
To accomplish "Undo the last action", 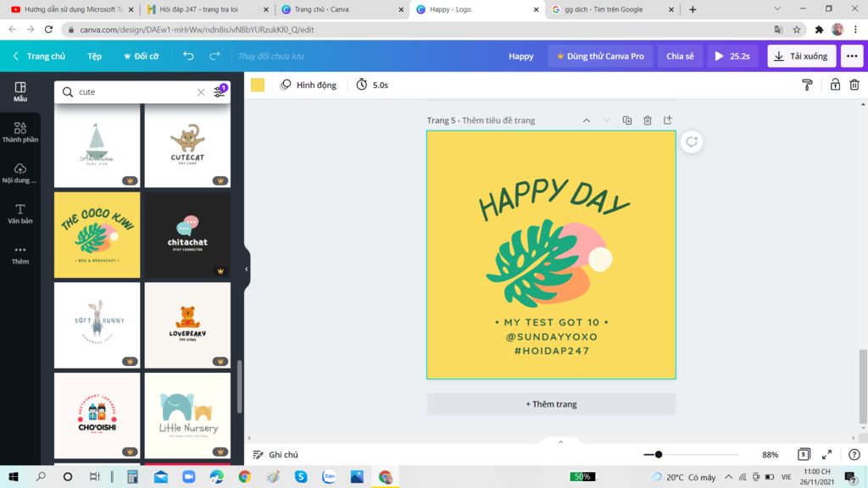I will tap(188, 56).
